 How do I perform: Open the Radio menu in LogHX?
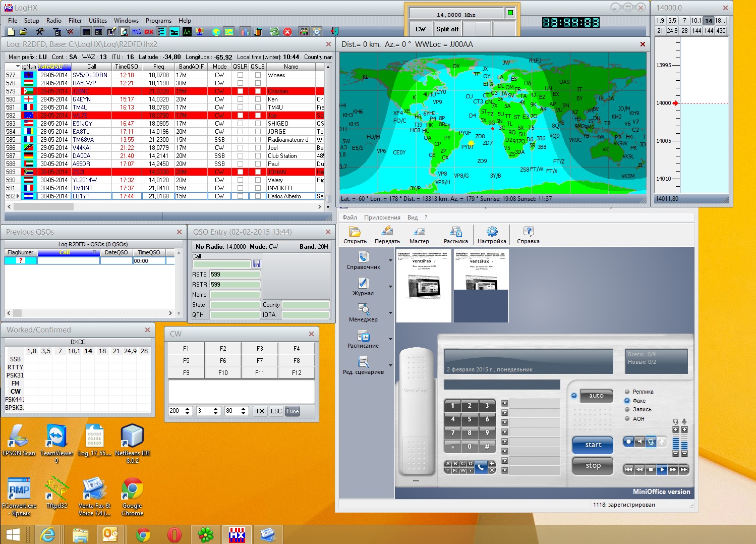pyautogui.click(x=54, y=21)
